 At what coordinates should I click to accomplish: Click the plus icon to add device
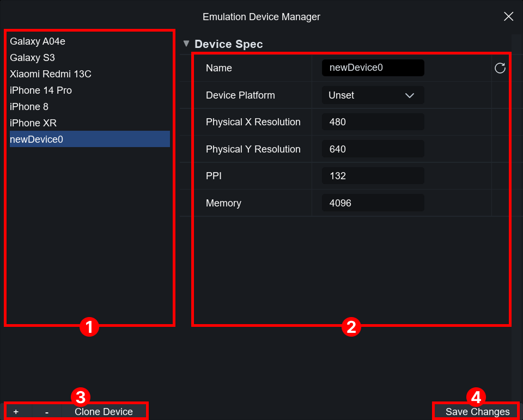pyautogui.click(x=16, y=412)
